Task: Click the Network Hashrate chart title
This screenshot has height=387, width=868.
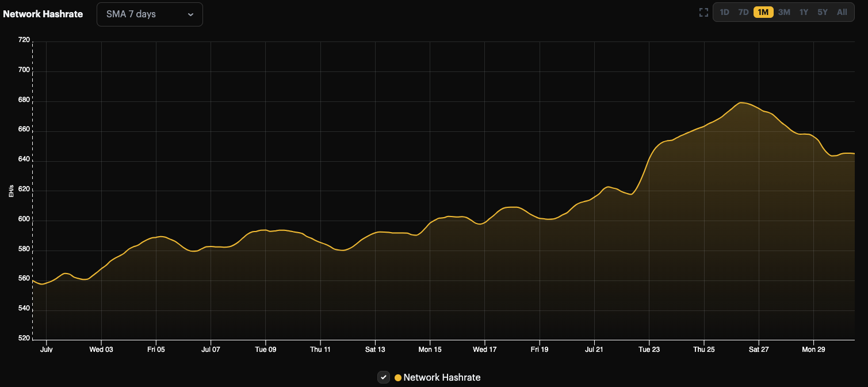Action: 43,14
